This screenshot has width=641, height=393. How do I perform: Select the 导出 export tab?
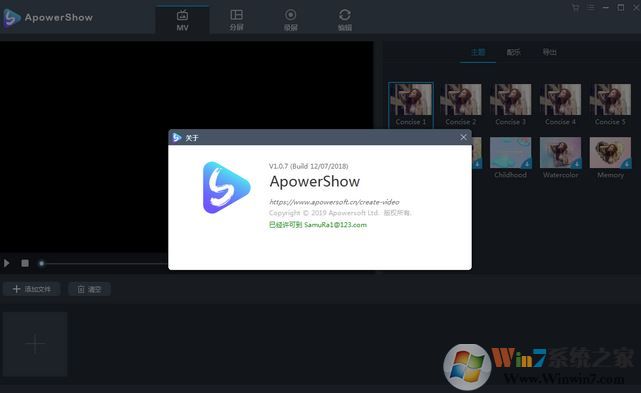(549, 52)
